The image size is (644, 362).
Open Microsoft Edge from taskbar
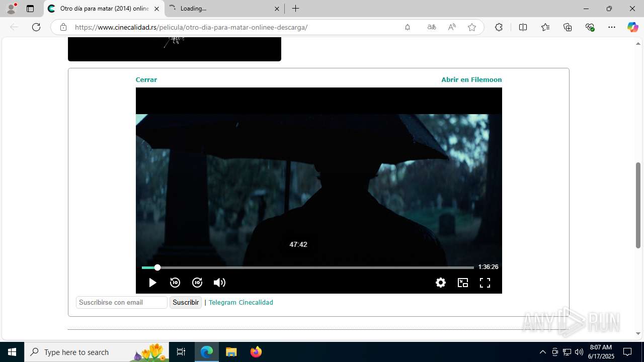click(207, 352)
